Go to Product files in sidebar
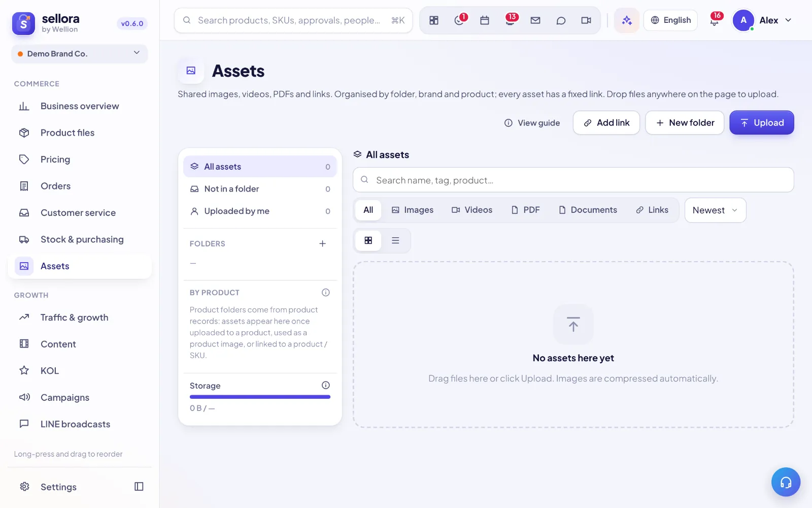 point(80,133)
